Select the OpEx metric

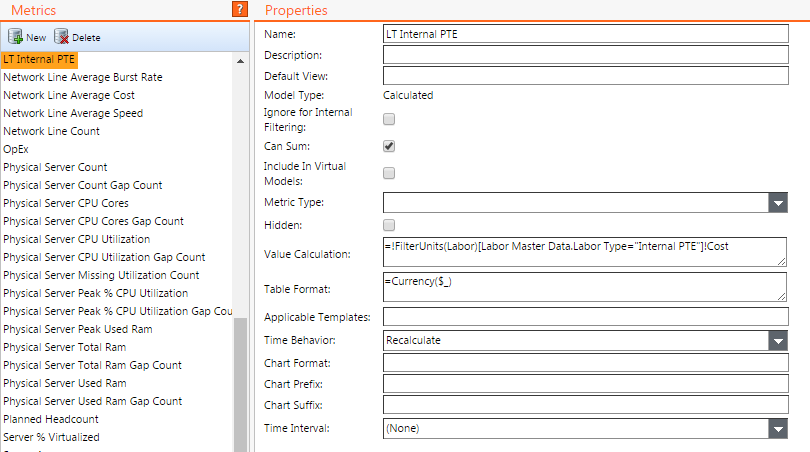16,149
